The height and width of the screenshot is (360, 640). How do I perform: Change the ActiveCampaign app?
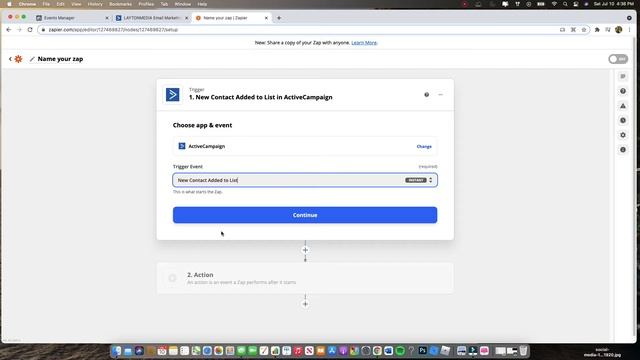coord(424,147)
